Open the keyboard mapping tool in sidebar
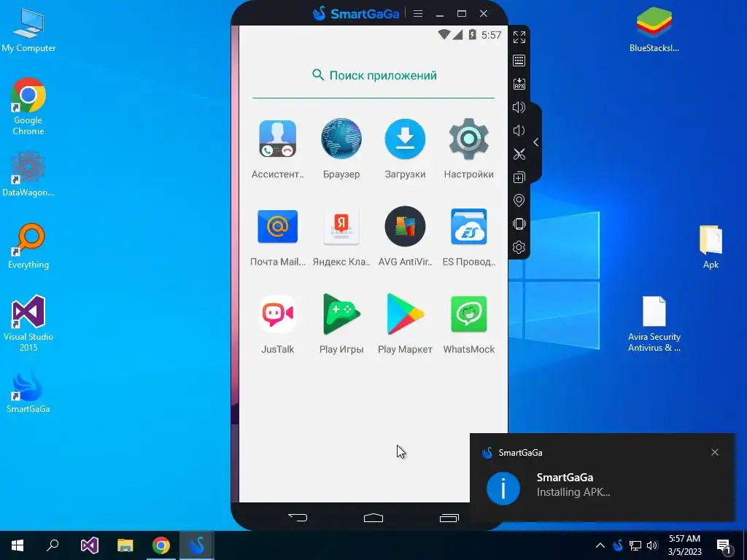Viewport: 747px width, 560px height. [x=519, y=61]
